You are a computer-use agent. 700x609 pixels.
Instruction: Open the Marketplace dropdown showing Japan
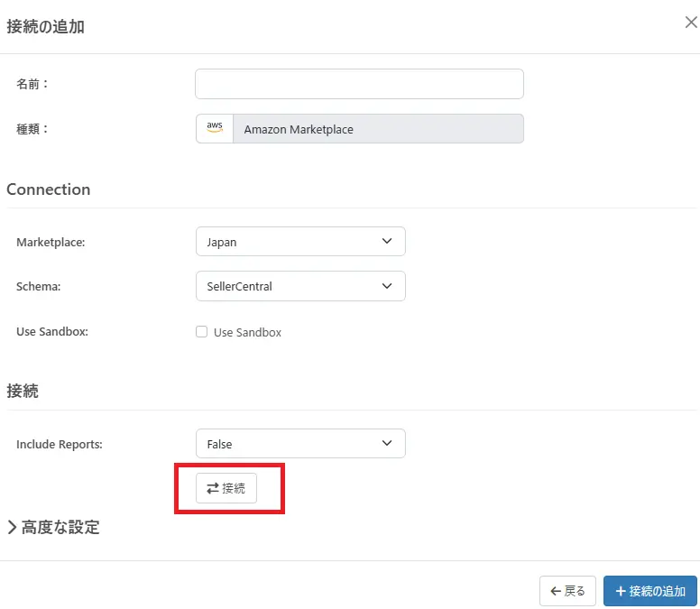pyautogui.click(x=300, y=242)
